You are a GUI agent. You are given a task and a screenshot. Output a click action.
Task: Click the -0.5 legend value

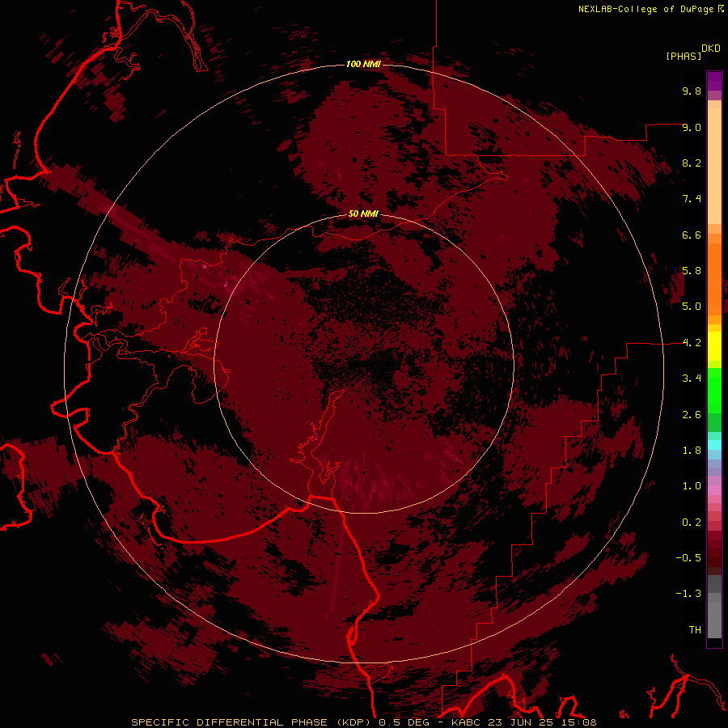[688, 558]
